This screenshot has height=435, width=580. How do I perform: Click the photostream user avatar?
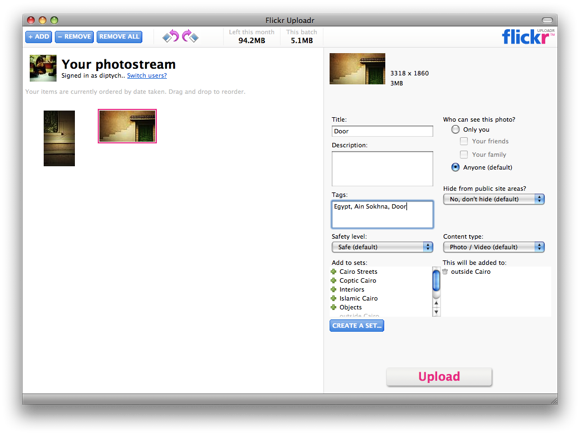click(x=43, y=68)
